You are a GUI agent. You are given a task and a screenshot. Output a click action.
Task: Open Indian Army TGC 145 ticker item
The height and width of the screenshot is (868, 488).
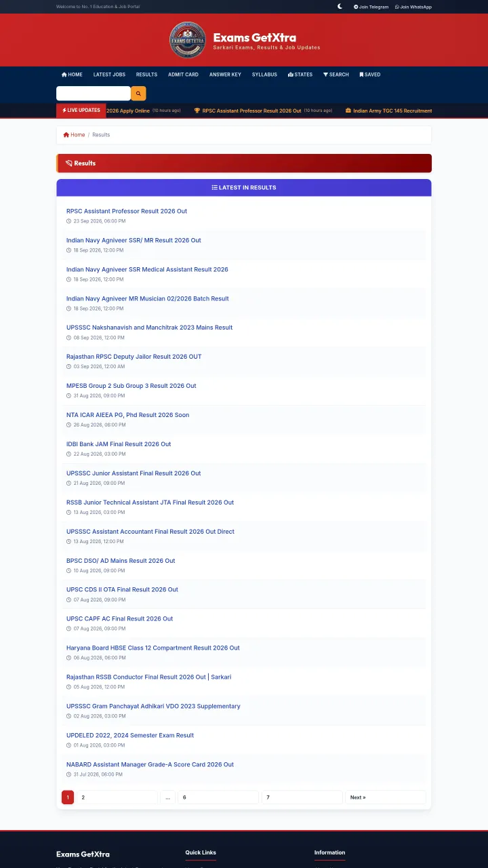388,111
